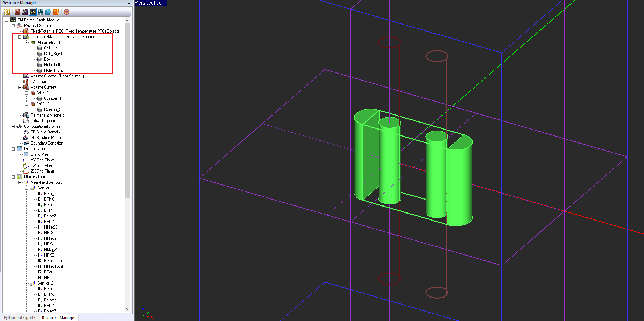Select the dark purple wave-pattern module icon
The image size is (644, 321).
coord(25,12)
